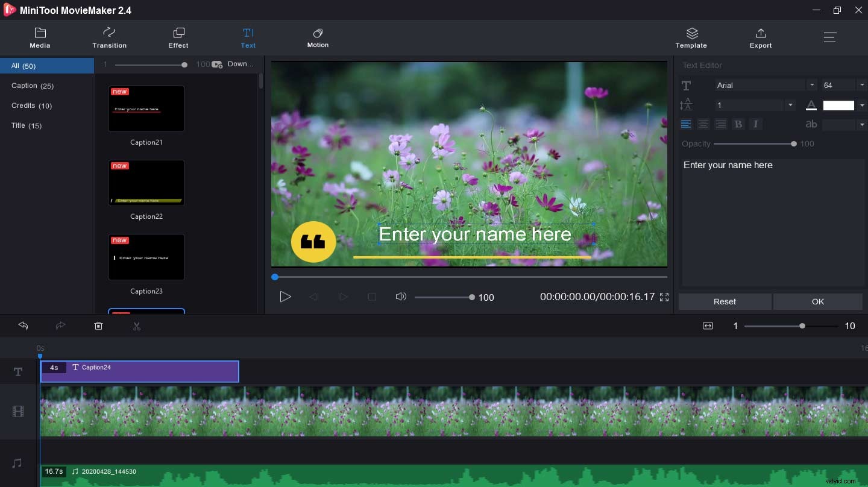
Task: Click the Export icon
Action: (x=761, y=37)
